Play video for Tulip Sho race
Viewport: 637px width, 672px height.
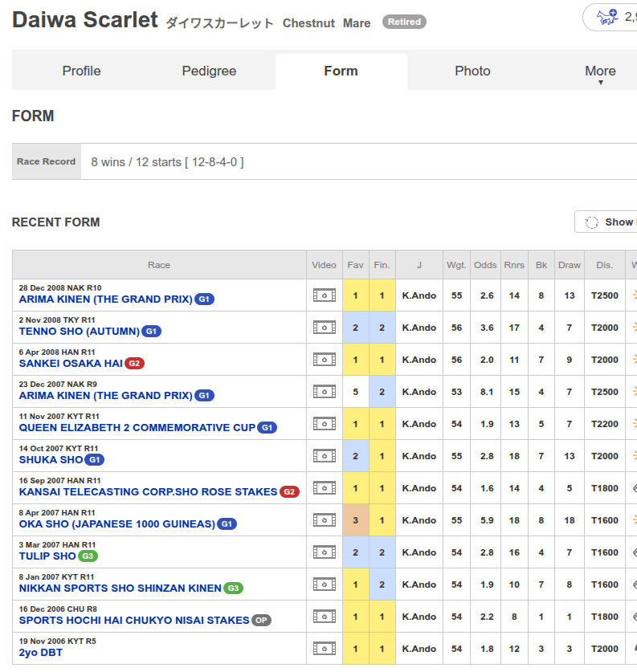tap(324, 552)
